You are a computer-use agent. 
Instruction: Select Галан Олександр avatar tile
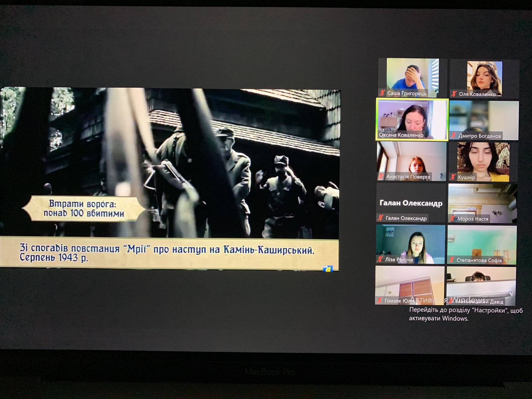point(411,203)
